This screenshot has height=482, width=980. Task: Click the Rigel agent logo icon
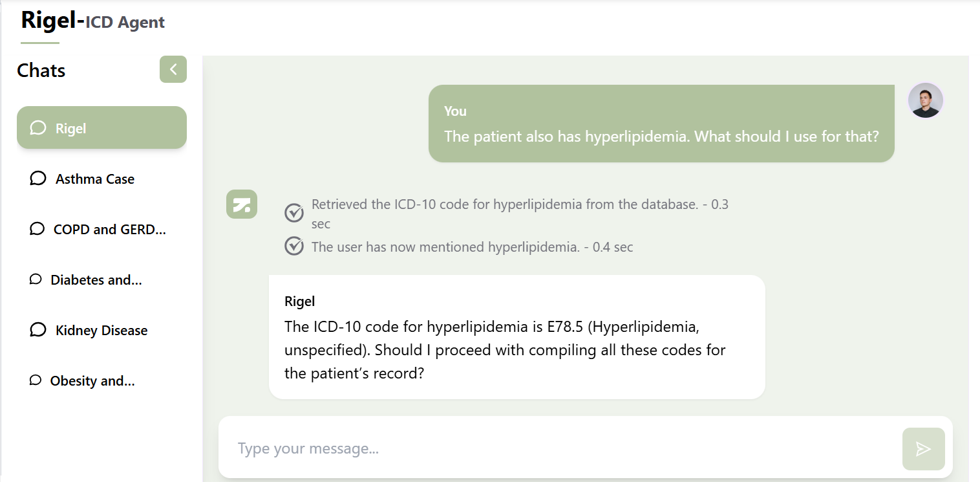point(242,204)
